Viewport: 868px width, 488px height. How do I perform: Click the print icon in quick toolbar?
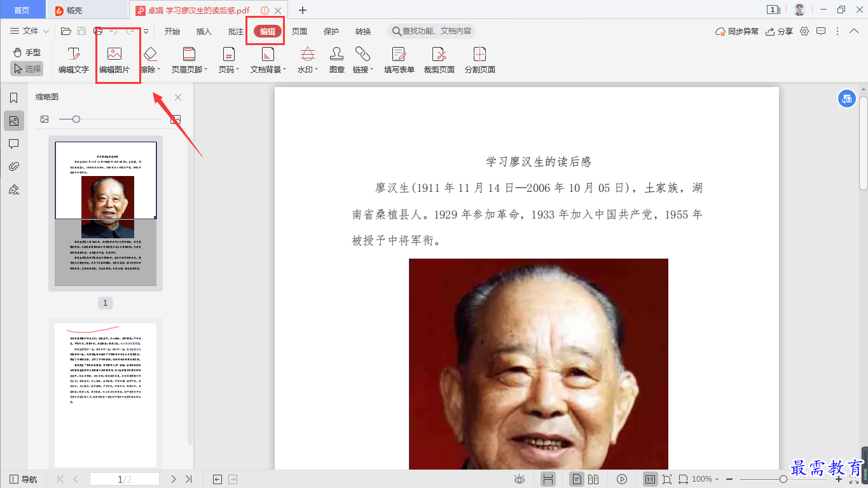(x=98, y=31)
